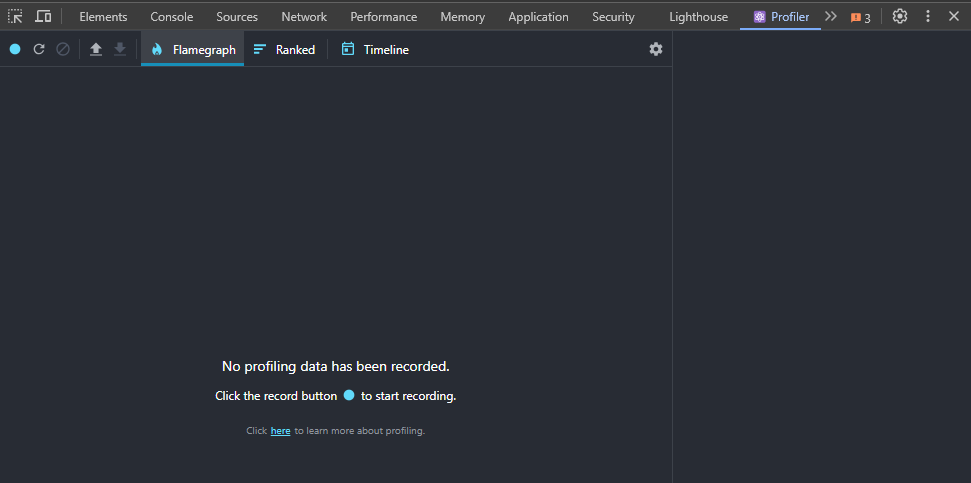Start profiling with the record button
Screen dimensions: 971x483
15,49
